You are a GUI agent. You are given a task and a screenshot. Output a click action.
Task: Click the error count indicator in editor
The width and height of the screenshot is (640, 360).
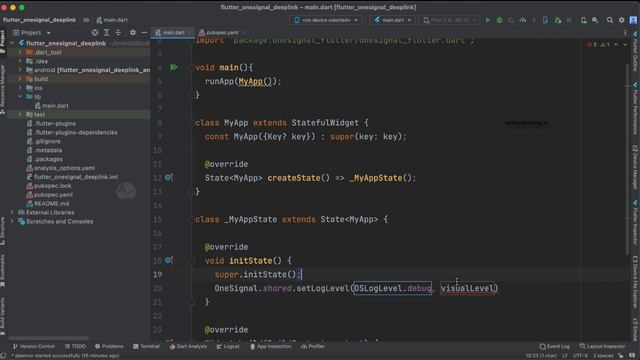click(x=592, y=44)
